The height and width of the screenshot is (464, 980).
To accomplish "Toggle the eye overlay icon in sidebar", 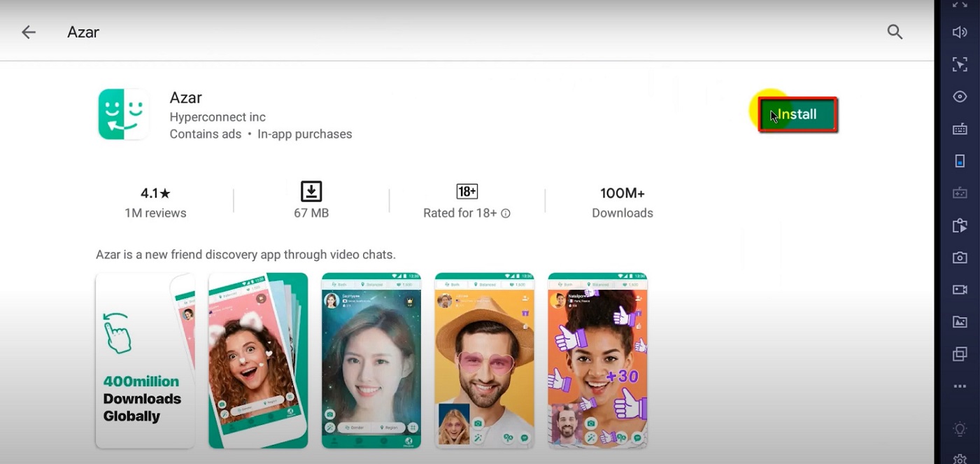I will (960, 97).
